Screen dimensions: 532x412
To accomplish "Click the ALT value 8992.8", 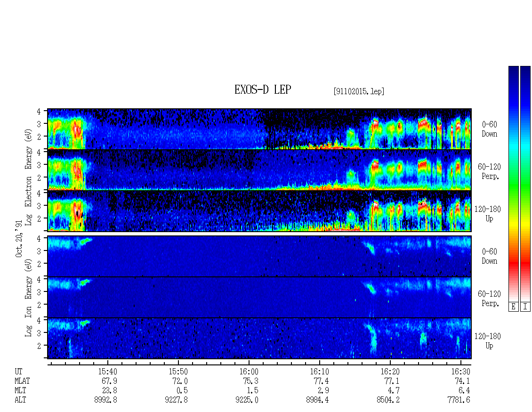I will tap(106, 400).
